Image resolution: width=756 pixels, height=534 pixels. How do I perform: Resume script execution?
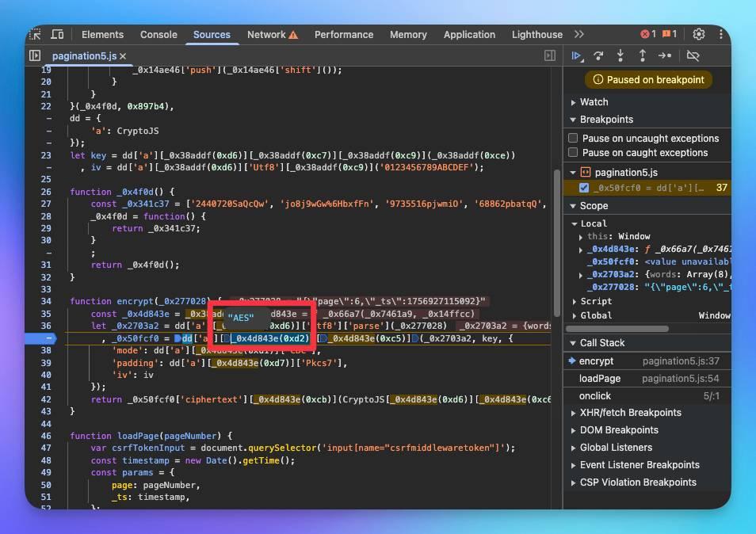coord(577,56)
